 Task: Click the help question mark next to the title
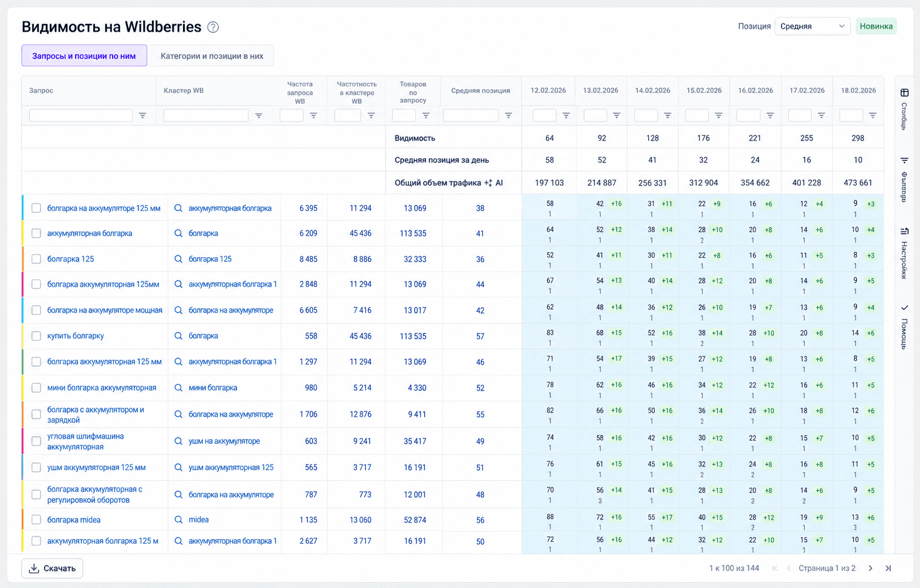click(213, 27)
